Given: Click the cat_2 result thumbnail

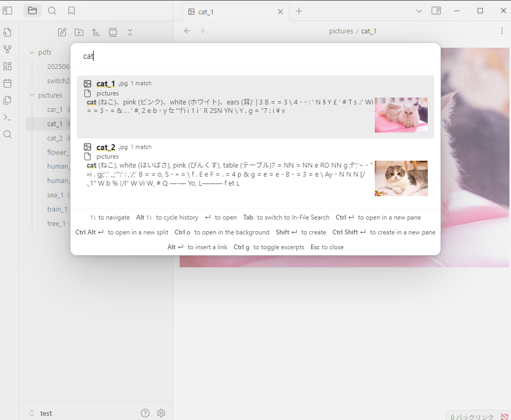Looking at the screenshot, I should 401,178.
